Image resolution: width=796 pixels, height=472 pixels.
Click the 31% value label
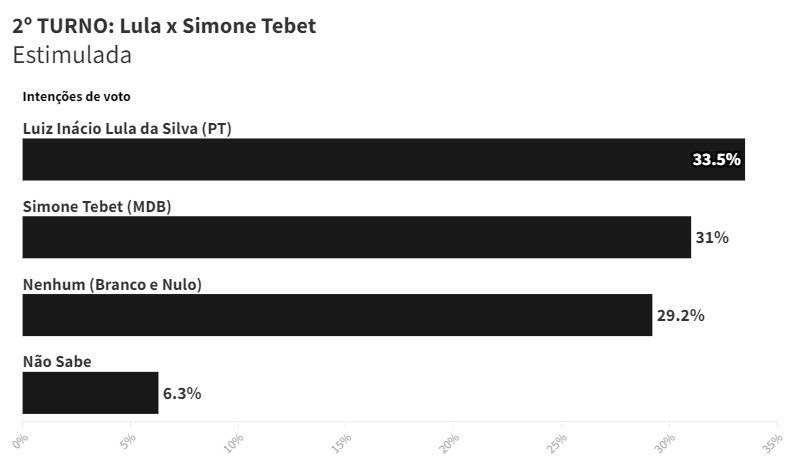712,238
